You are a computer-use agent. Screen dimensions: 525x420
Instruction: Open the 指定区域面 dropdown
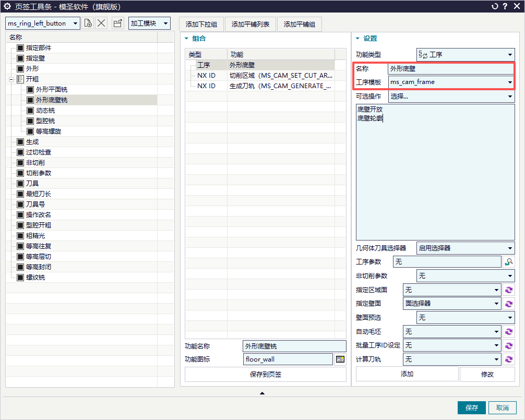tap(451, 290)
